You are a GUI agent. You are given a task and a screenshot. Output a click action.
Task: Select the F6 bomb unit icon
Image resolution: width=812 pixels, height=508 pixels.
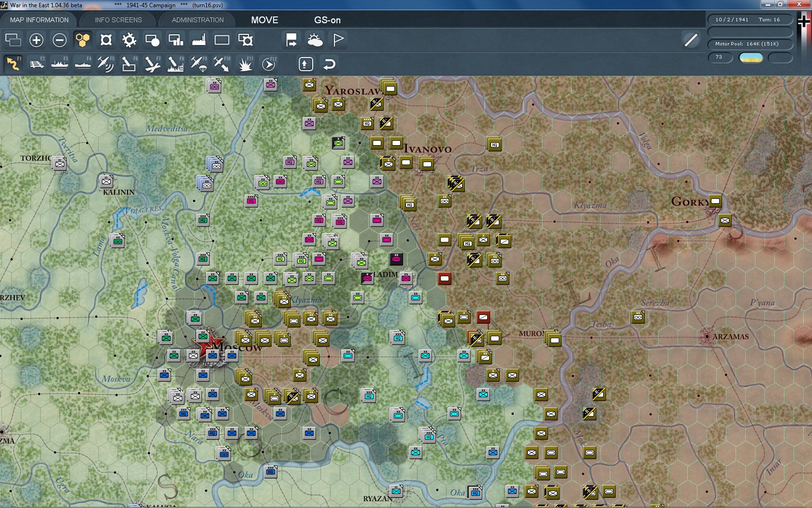129,64
